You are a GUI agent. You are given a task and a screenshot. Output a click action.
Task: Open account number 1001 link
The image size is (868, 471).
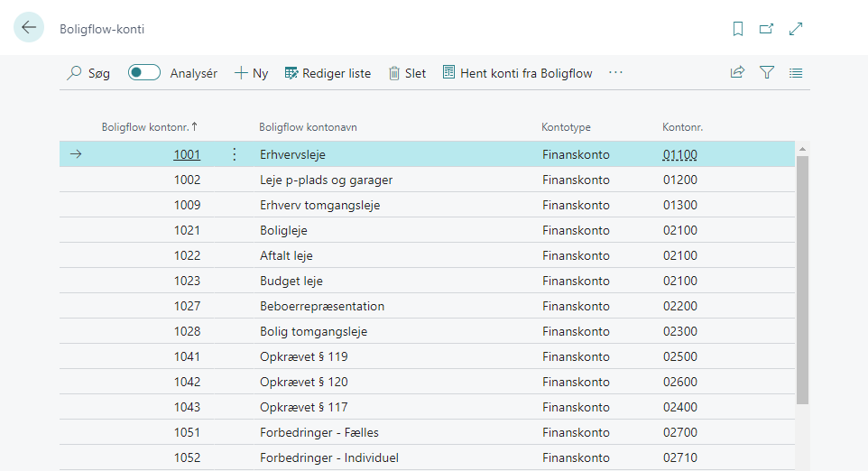click(x=187, y=154)
